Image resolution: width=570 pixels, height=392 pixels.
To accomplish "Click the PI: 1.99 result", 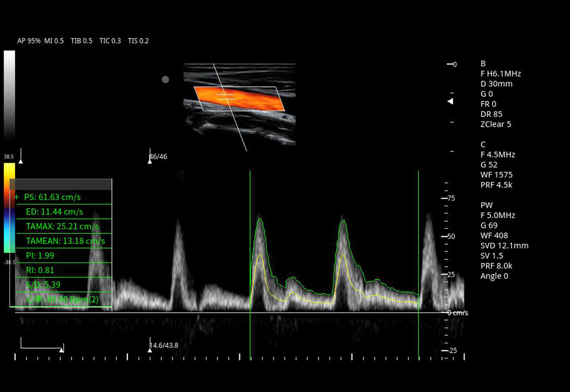I will coord(37,256).
